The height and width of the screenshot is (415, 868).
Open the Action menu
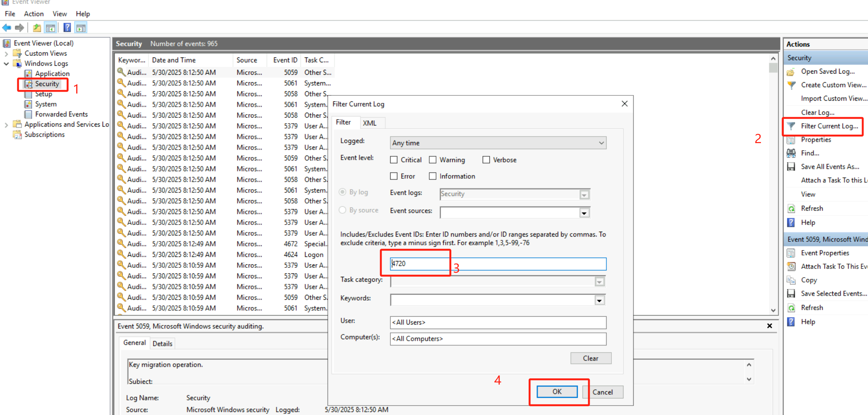pos(33,14)
